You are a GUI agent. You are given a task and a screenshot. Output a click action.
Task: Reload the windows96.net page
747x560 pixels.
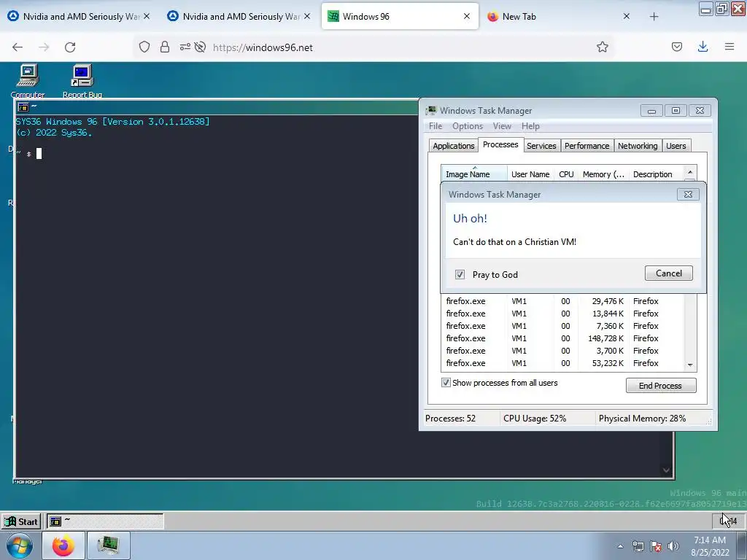click(70, 47)
